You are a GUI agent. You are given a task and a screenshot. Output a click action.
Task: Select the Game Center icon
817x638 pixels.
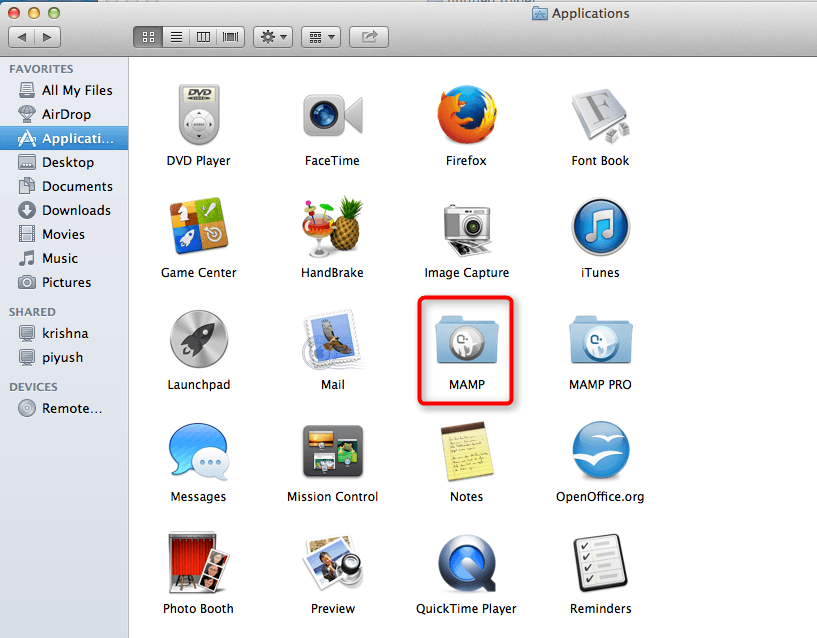[x=199, y=226]
